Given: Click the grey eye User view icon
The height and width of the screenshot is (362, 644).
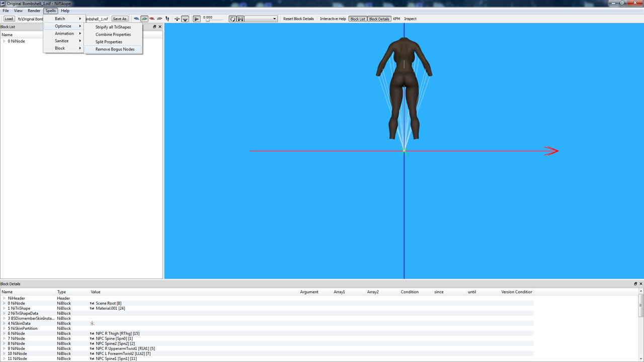Looking at the screenshot, I should [159, 19].
